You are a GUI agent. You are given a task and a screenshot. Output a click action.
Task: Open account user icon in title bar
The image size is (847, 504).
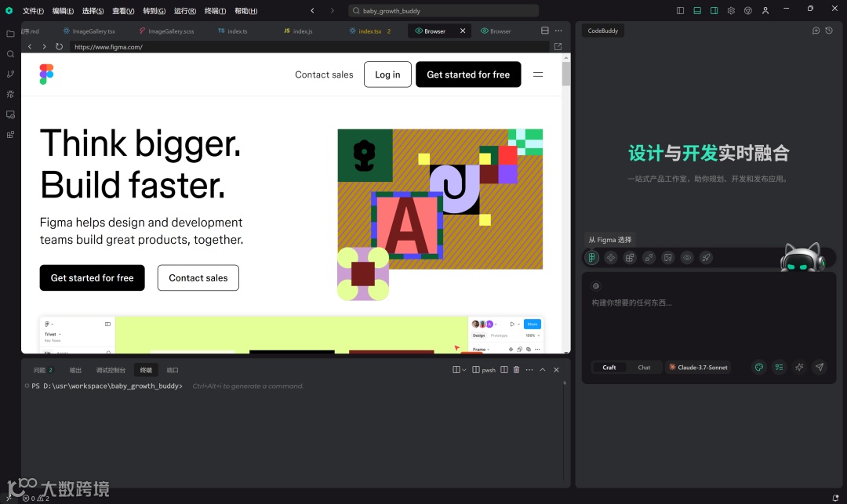765,10
